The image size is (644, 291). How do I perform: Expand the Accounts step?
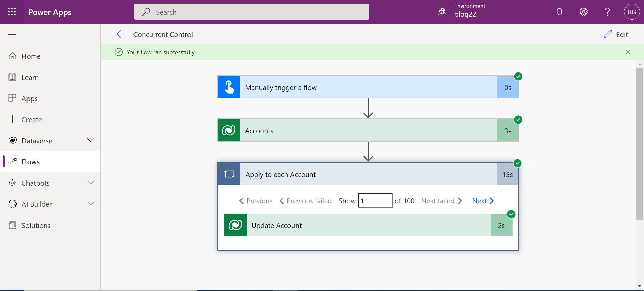368,131
